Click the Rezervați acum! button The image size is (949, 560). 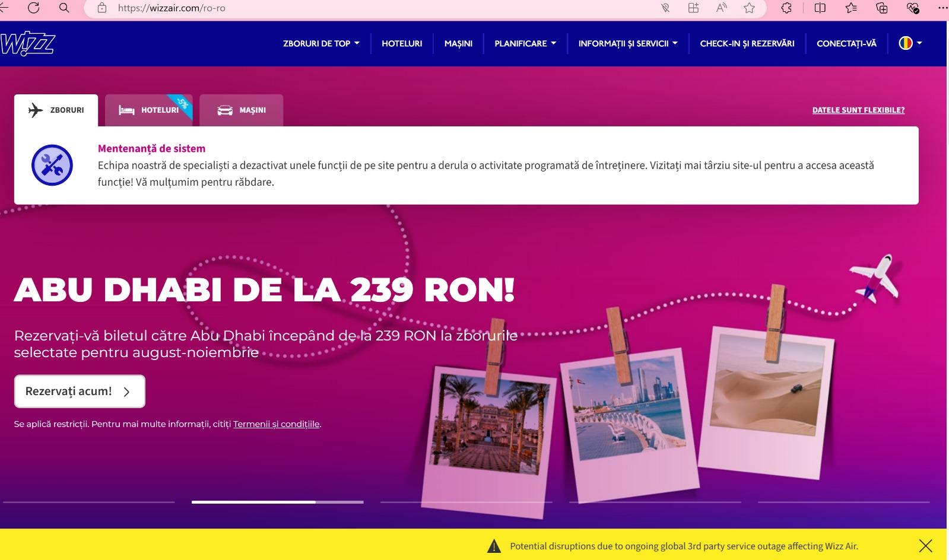click(x=80, y=392)
